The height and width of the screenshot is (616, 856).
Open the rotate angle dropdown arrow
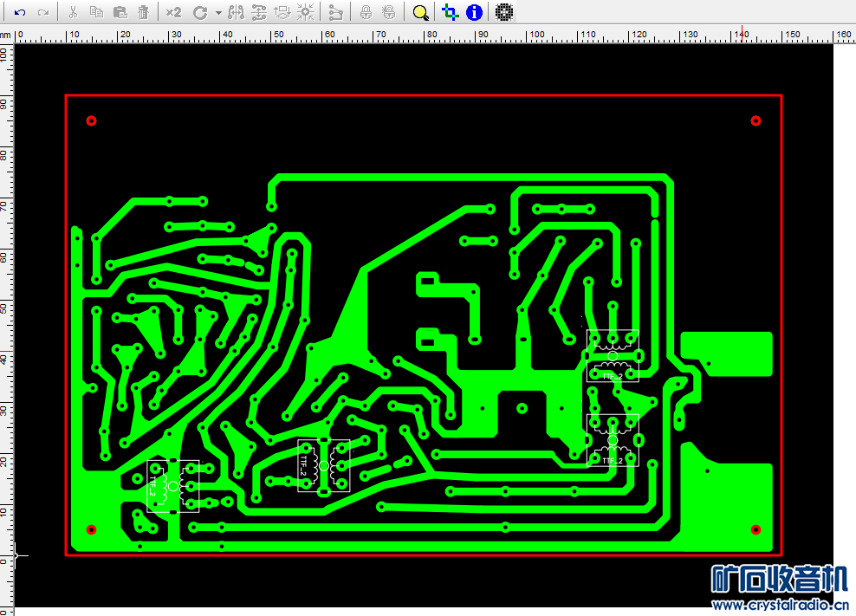click(218, 12)
